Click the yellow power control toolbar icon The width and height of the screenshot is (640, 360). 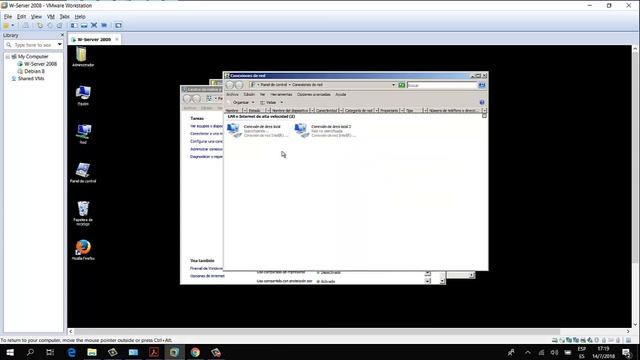(6, 25)
